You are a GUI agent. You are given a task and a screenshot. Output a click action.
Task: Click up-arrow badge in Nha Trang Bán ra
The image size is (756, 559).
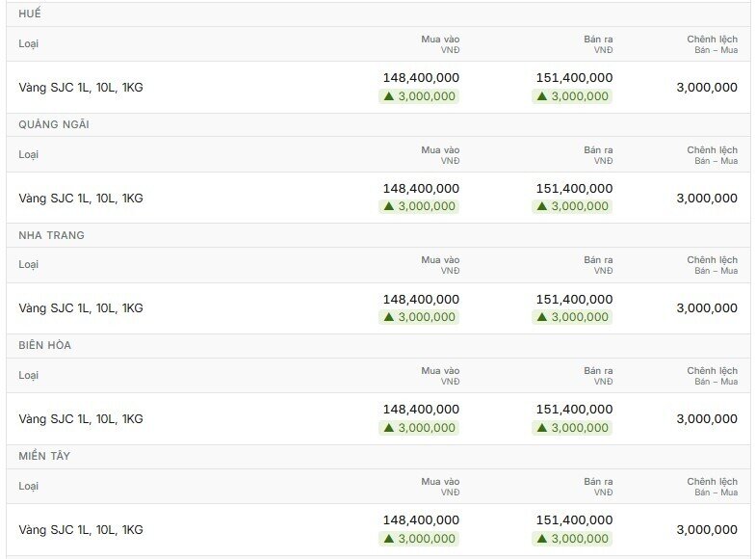(572, 317)
